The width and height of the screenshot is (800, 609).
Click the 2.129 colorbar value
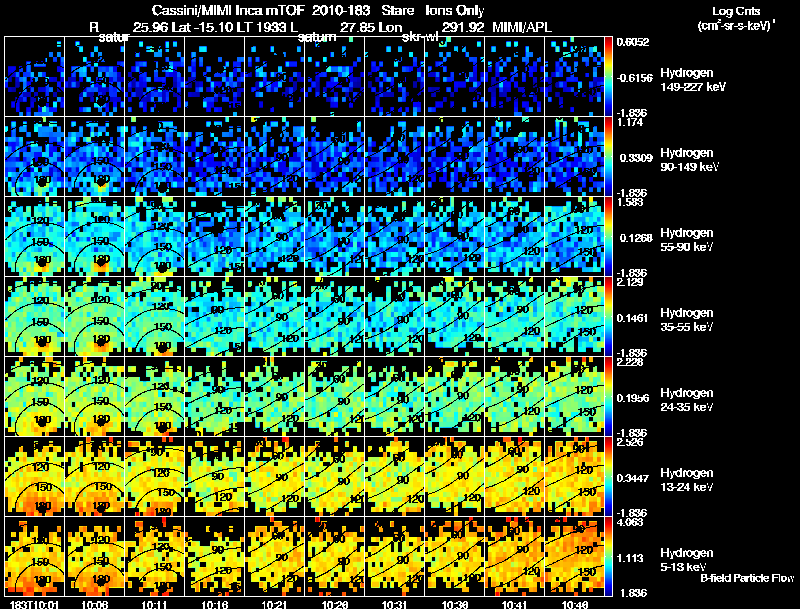[630, 282]
